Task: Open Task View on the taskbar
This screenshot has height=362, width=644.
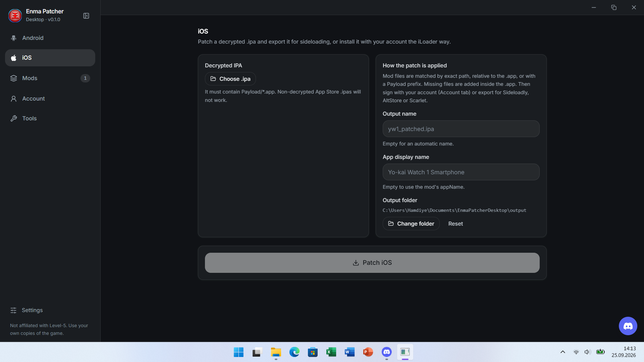Action: pyautogui.click(x=257, y=352)
